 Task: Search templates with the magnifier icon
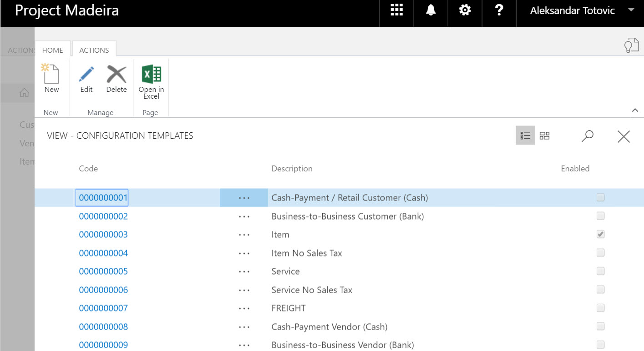pos(588,135)
